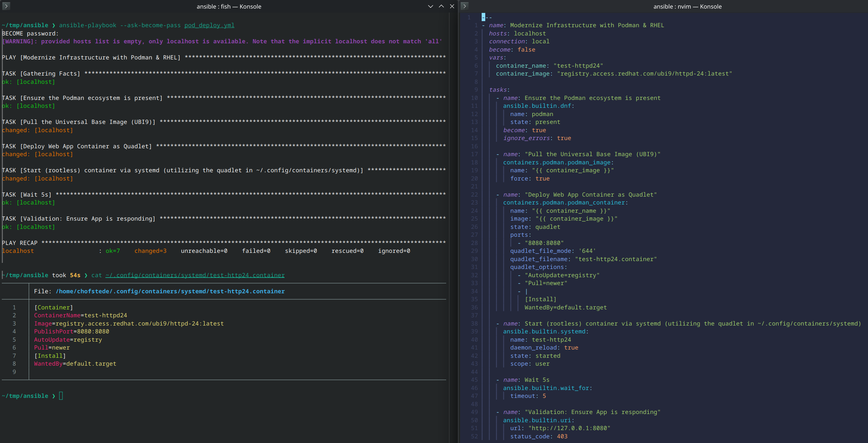868x443 pixels.
Task: Minimize the fish Konsole window
Action: (430, 6)
